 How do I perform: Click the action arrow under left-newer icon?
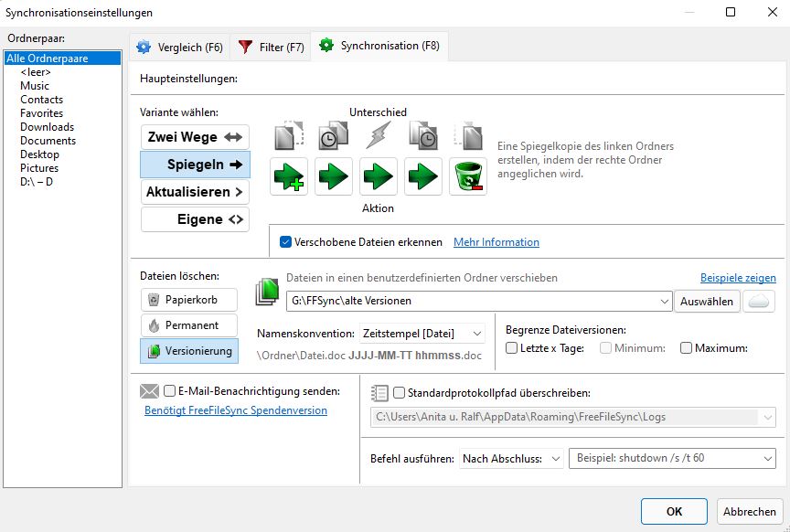[x=334, y=176]
